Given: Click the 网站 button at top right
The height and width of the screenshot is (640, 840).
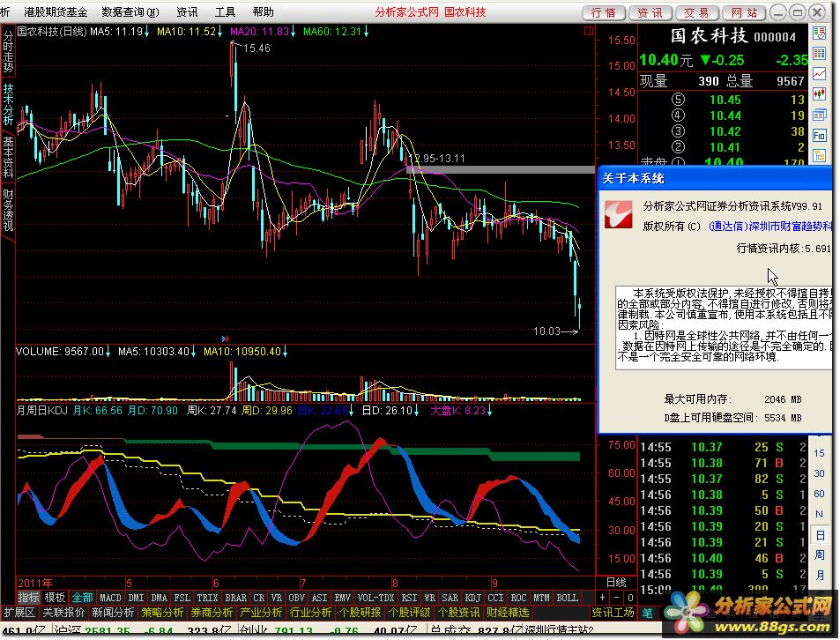Looking at the screenshot, I should pos(744,12).
